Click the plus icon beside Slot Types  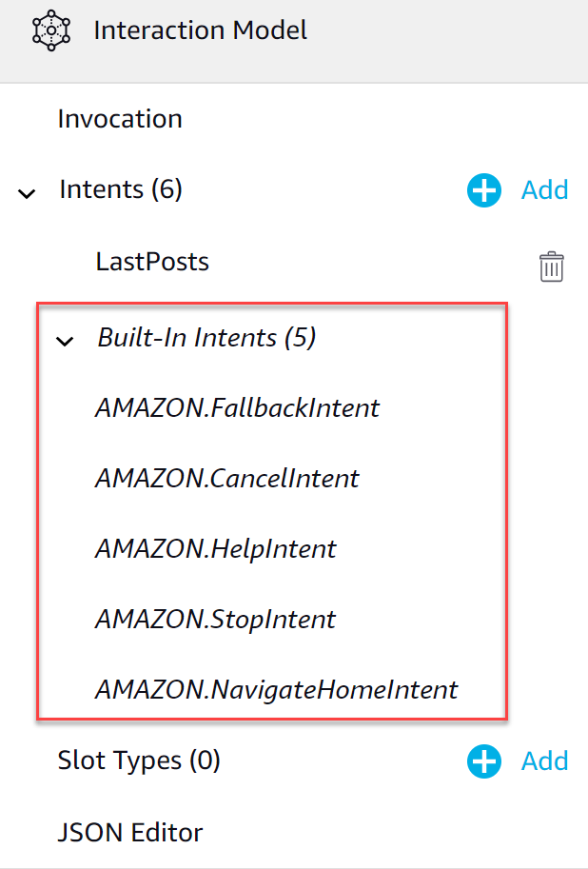click(x=483, y=761)
